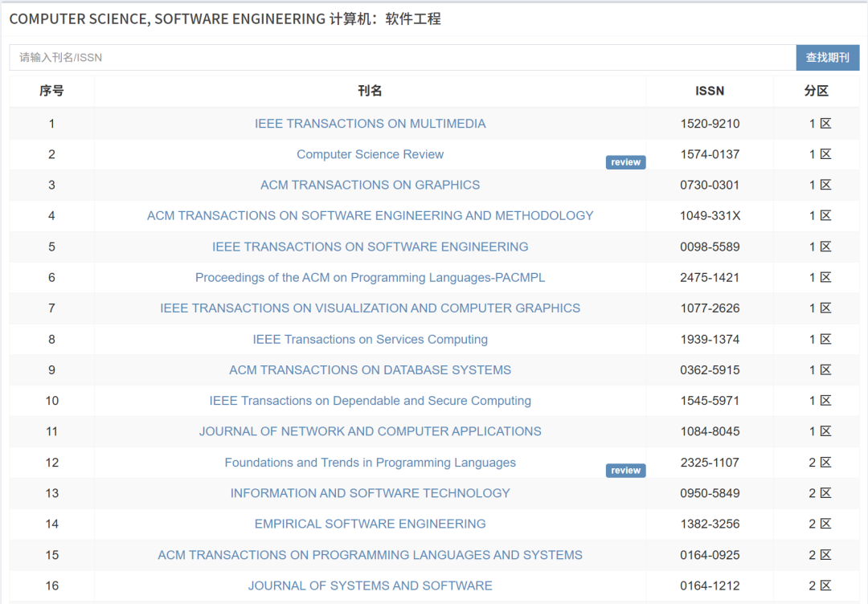The height and width of the screenshot is (604, 868).
Task: Select ISSN value 1049-331X
Action: coord(710,216)
